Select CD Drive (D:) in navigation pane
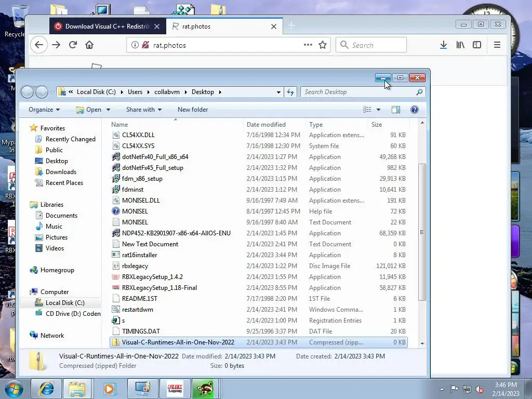The height and width of the screenshot is (399, 532). coord(68,313)
